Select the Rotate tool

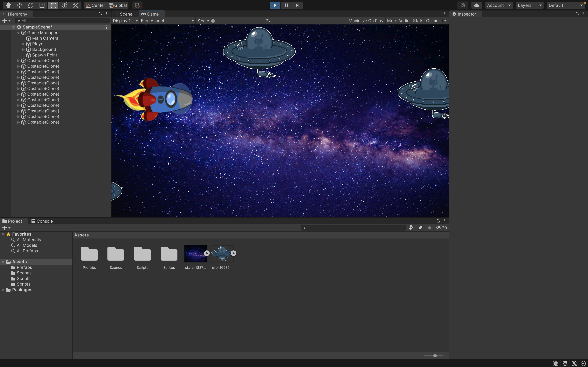[x=31, y=5]
